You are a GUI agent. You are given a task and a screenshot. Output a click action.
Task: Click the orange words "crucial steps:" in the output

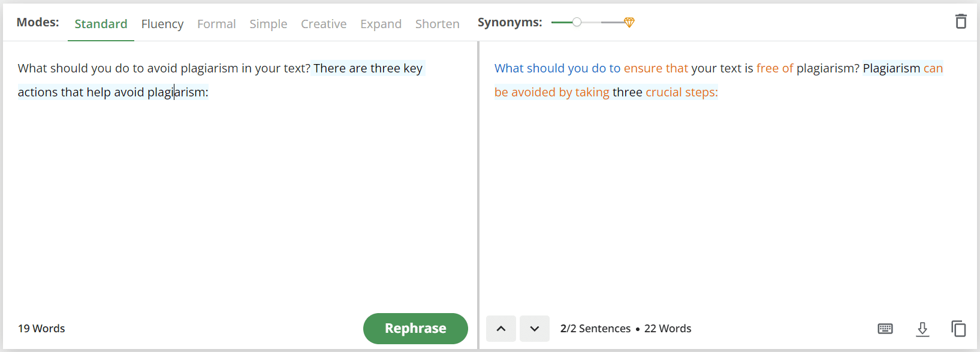click(682, 92)
